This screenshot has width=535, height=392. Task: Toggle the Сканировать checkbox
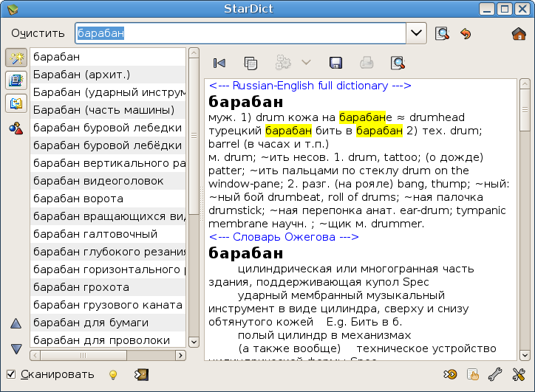tap(11, 374)
